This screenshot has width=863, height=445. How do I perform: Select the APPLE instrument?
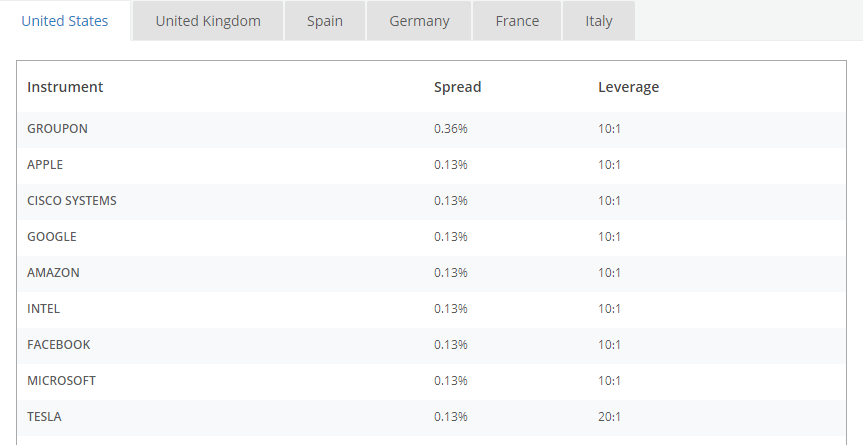[x=45, y=164]
